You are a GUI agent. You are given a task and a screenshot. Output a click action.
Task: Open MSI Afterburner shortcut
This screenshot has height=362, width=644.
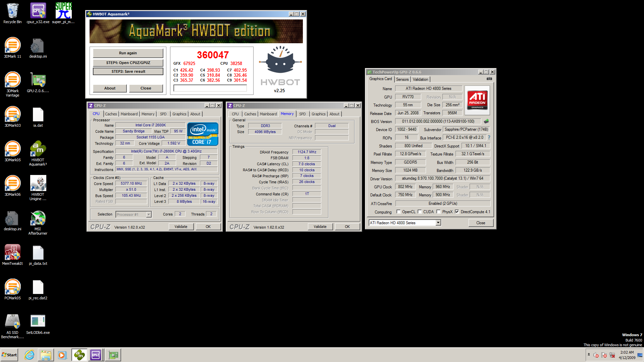pos(38,223)
